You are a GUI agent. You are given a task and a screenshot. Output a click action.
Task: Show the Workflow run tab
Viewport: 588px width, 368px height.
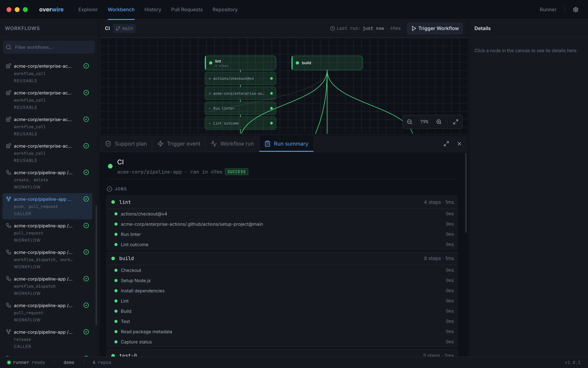232,144
